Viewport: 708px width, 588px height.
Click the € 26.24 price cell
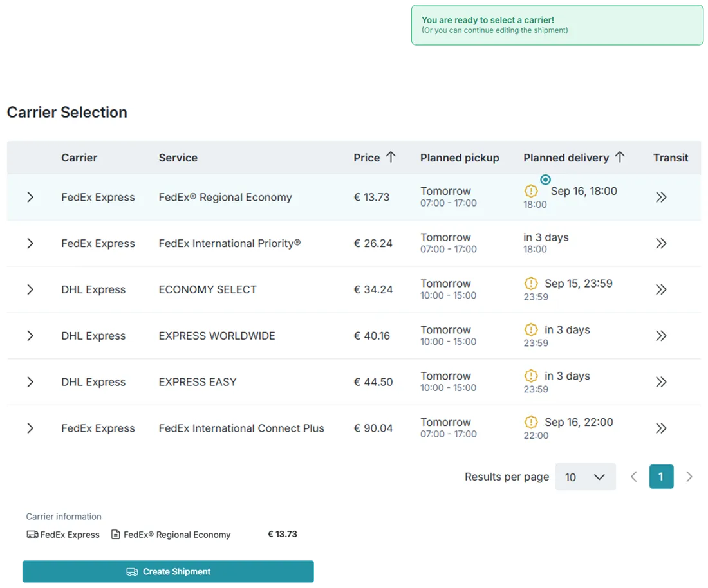coord(373,244)
